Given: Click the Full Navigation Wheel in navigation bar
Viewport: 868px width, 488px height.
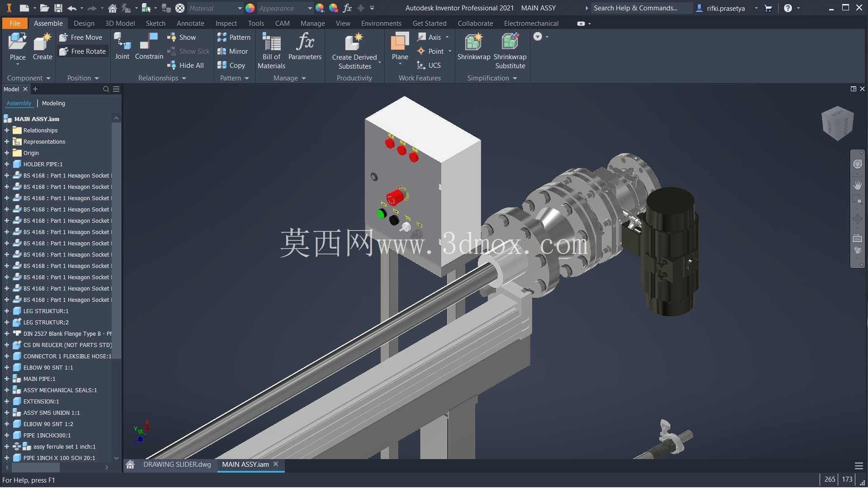Looking at the screenshot, I should coord(858,164).
